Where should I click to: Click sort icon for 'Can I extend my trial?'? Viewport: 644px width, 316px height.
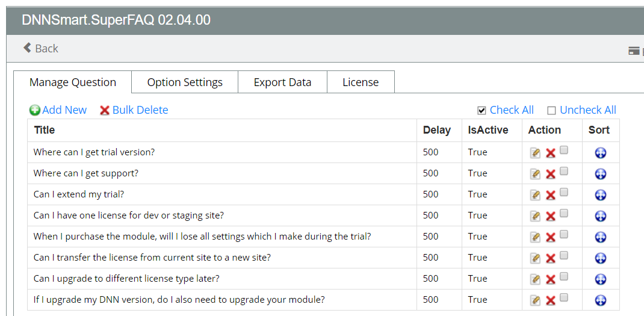pos(601,195)
